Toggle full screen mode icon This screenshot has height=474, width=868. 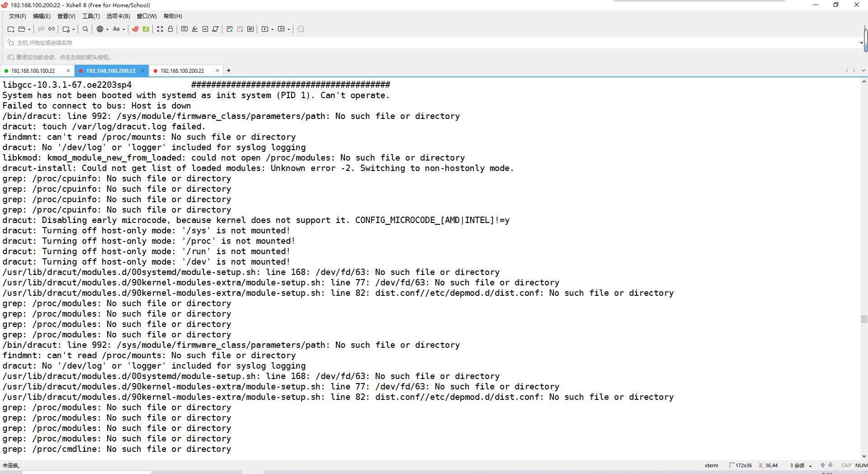[160, 29]
